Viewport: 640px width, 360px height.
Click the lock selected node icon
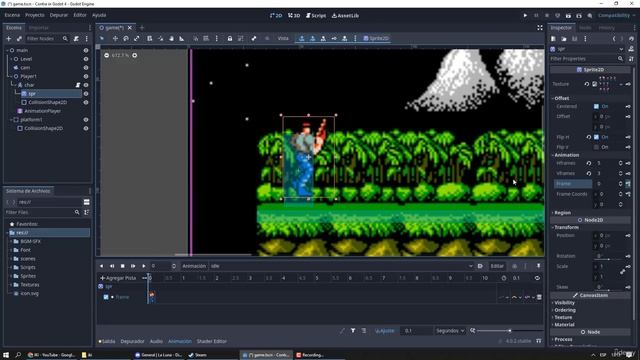tap(230, 38)
